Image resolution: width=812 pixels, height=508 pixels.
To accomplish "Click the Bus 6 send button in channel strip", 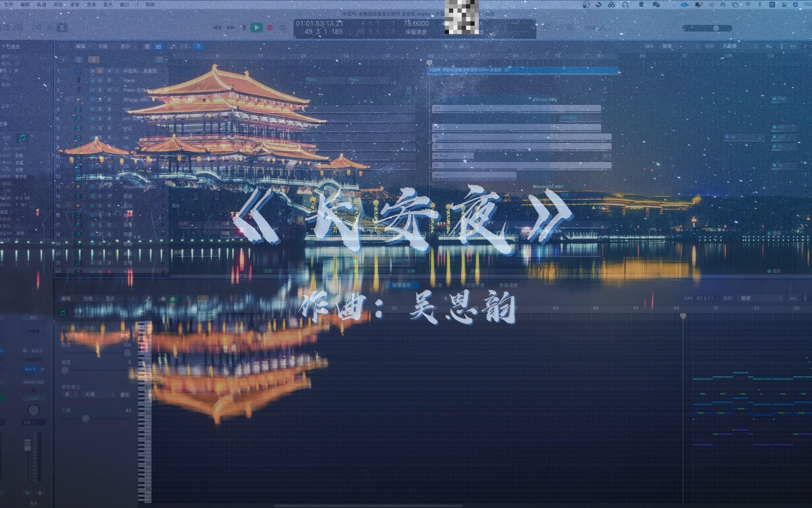I will tap(30, 369).
